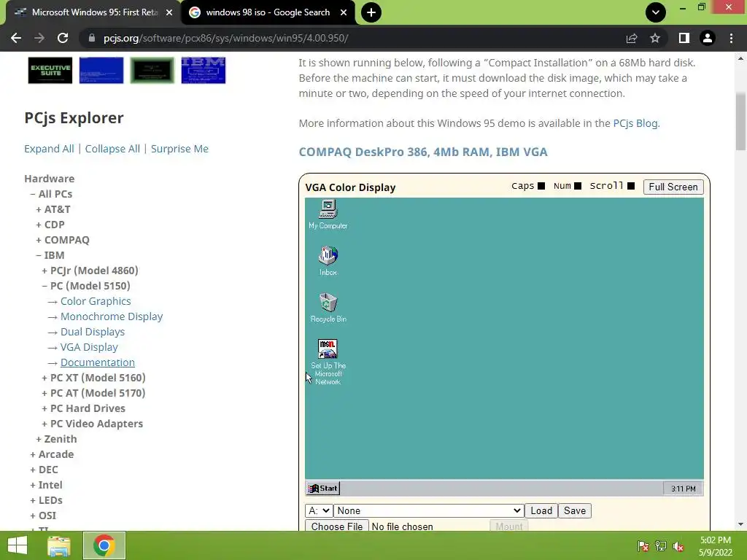Open Chrome side panel icon
Image resolution: width=747 pixels, height=560 pixels.
tap(684, 38)
